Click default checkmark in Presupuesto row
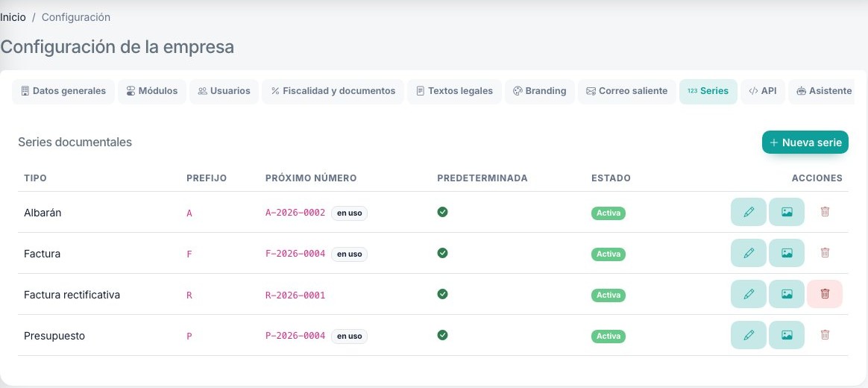The image size is (868, 388). 442,335
